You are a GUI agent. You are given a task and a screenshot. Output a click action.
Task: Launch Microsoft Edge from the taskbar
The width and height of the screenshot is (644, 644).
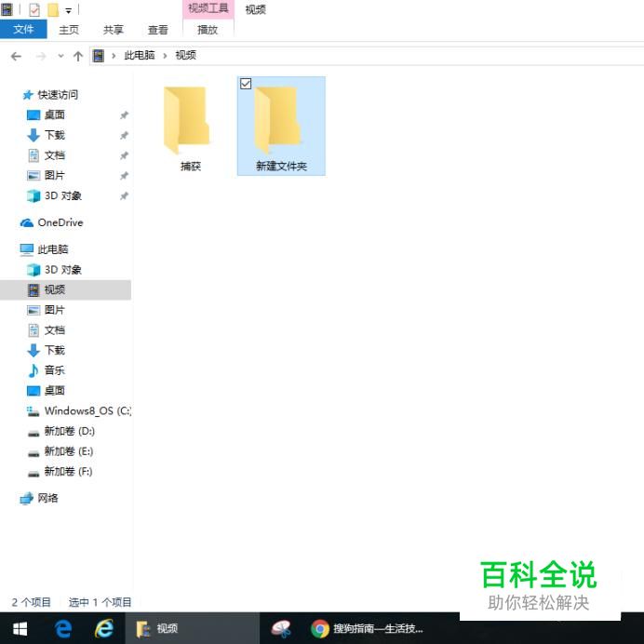(x=63, y=628)
